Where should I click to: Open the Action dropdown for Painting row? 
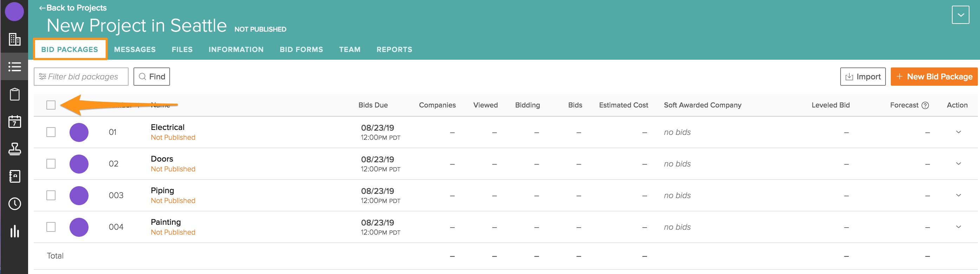[958, 227]
